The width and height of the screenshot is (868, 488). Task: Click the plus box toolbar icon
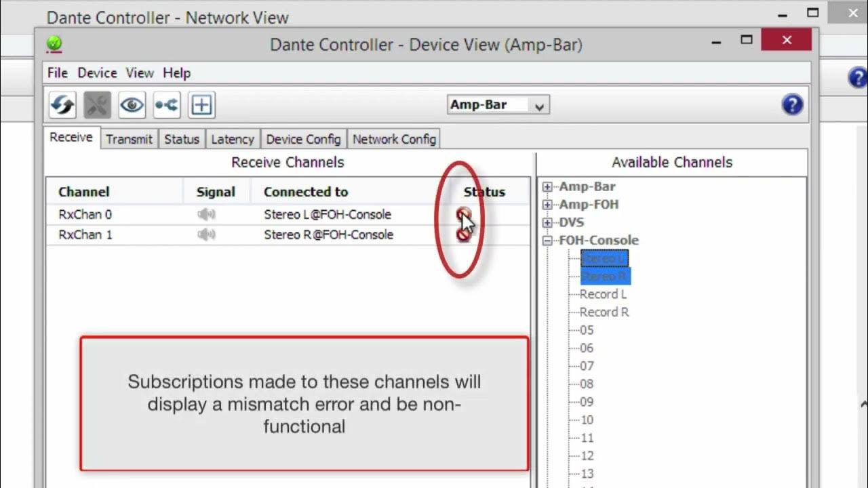click(x=201, y=105)
